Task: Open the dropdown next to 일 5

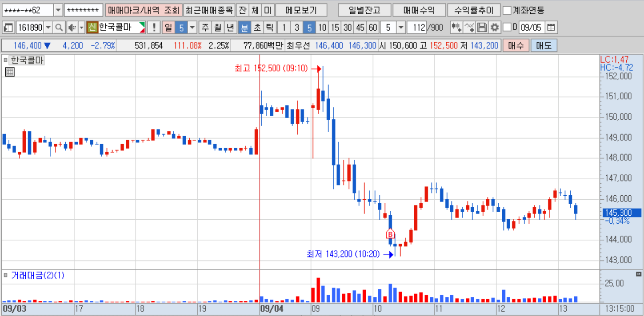Action: [192, 28]
